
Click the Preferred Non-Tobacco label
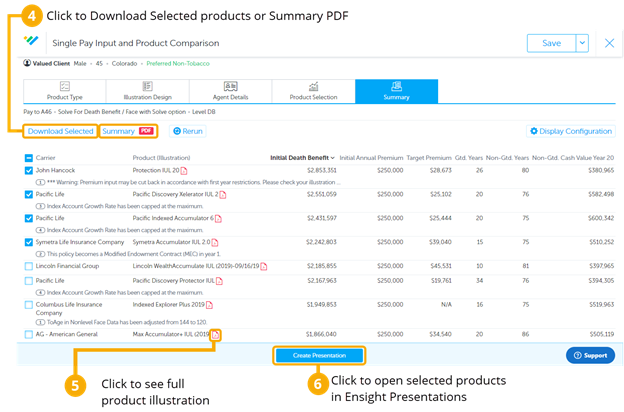(178, 63)
